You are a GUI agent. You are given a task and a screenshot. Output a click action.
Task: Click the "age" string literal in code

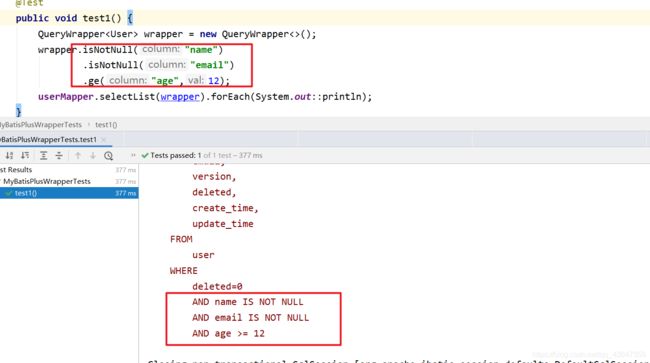pos(165,81)
